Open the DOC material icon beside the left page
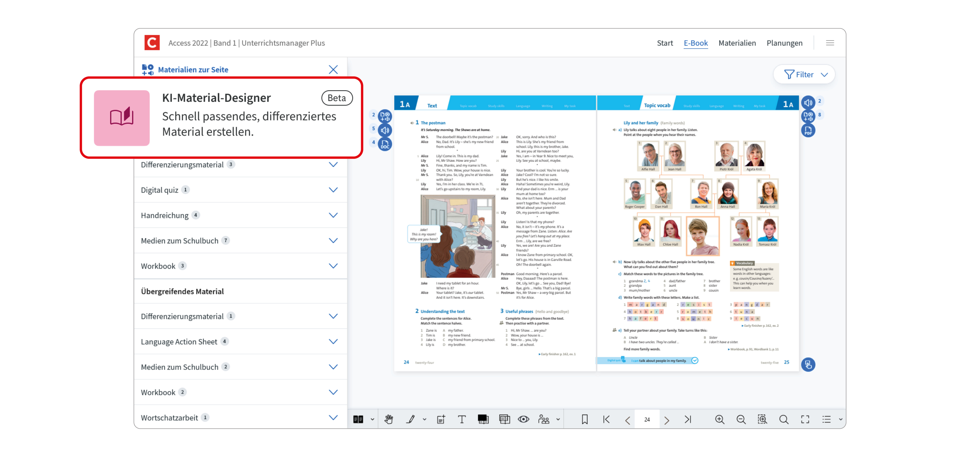Screen dimensions: 980x457 coord(385,144)
